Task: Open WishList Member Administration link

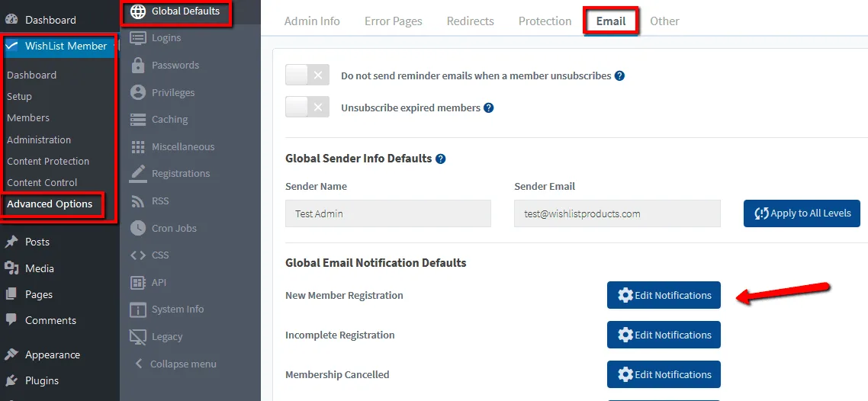Action: (39, 140)
